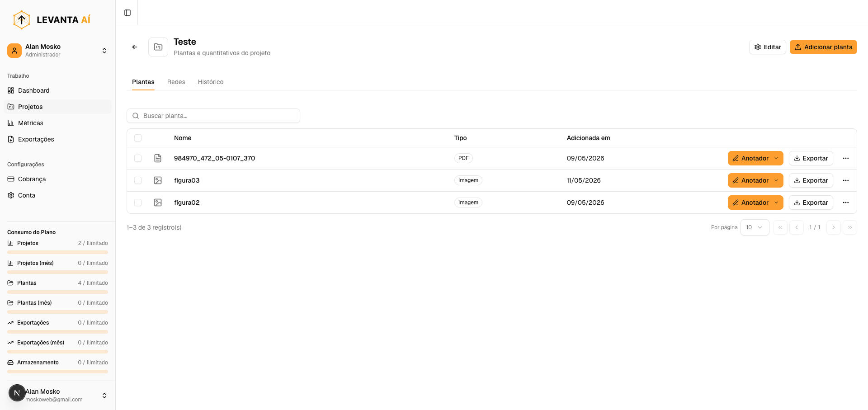Click Anotador for figura02

click(x=750, y=203)
